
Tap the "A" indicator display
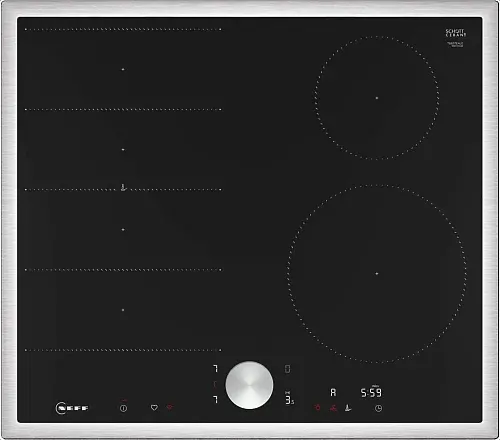click(333, 393)
